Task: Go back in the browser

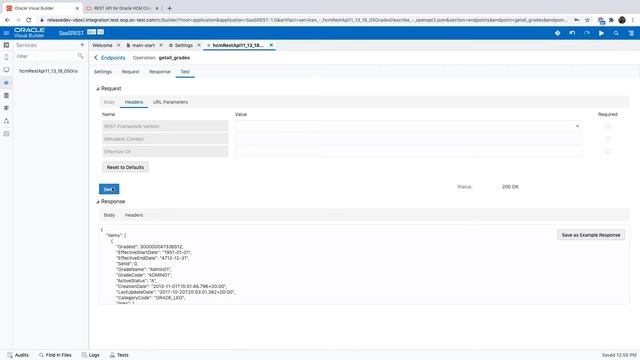Action: point(7,20)
